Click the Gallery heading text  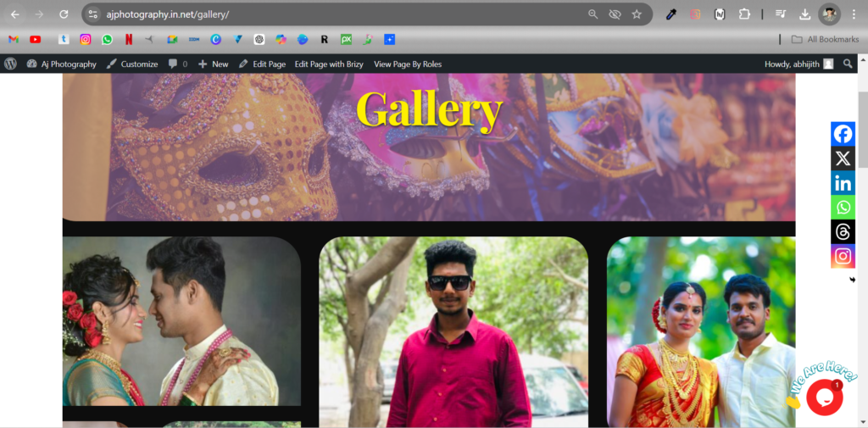[x=429, y=110]
